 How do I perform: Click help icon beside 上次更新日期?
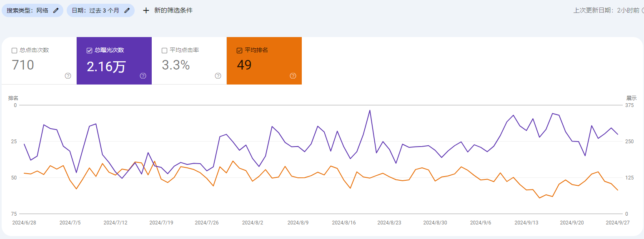pyautogui.click(x=642, y=10)
